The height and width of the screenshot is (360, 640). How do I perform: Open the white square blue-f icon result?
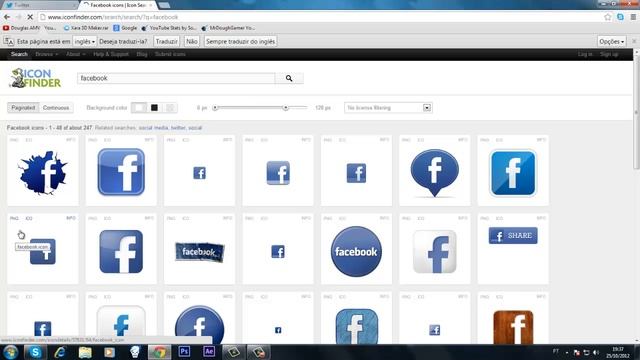pos(435,251)
